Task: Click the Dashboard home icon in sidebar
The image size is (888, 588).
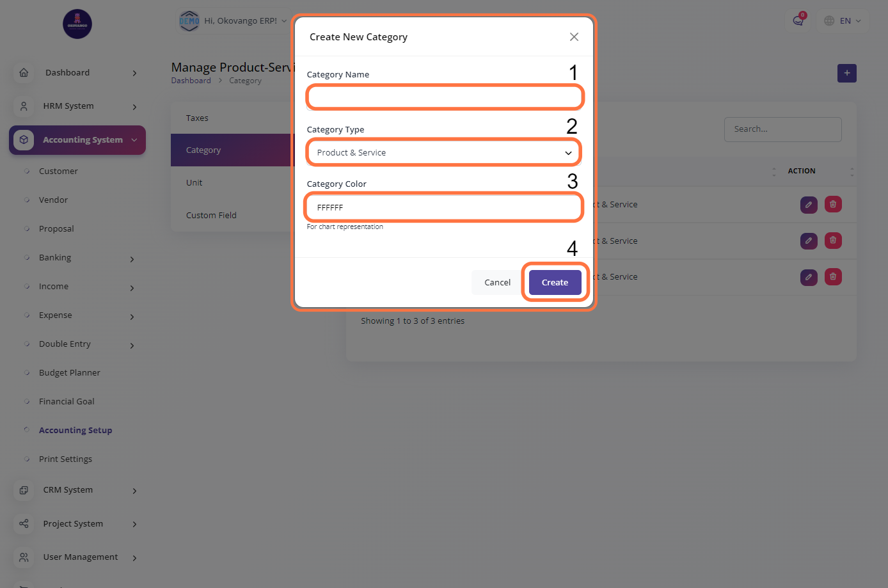Action: [24, 73]
